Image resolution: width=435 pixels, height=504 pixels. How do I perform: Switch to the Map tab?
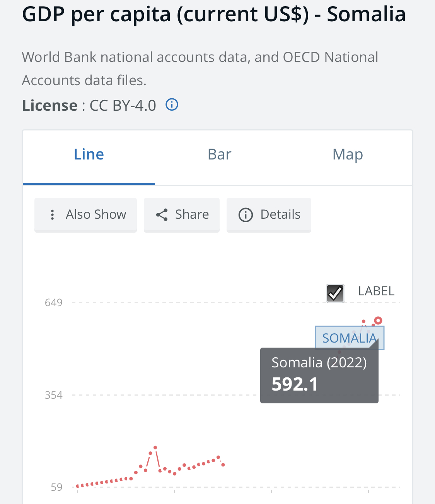347,154
